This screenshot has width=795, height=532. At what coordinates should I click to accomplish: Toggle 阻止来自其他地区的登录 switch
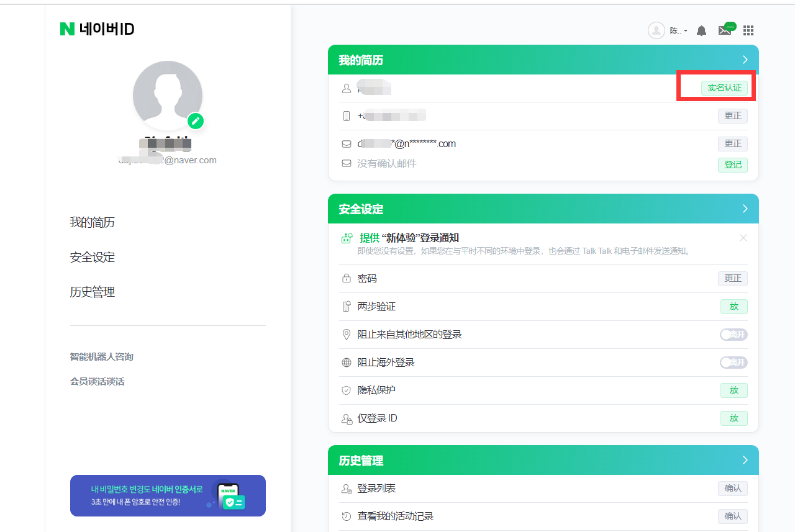[734, 335]
